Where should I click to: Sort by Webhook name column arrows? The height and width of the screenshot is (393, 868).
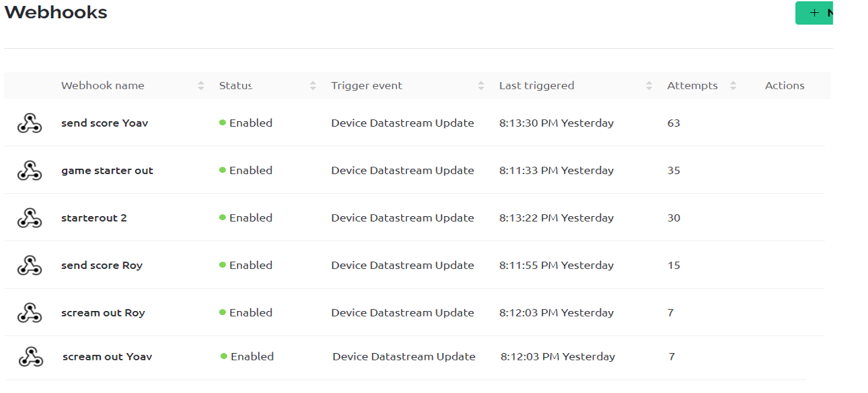tap(201, 86)
